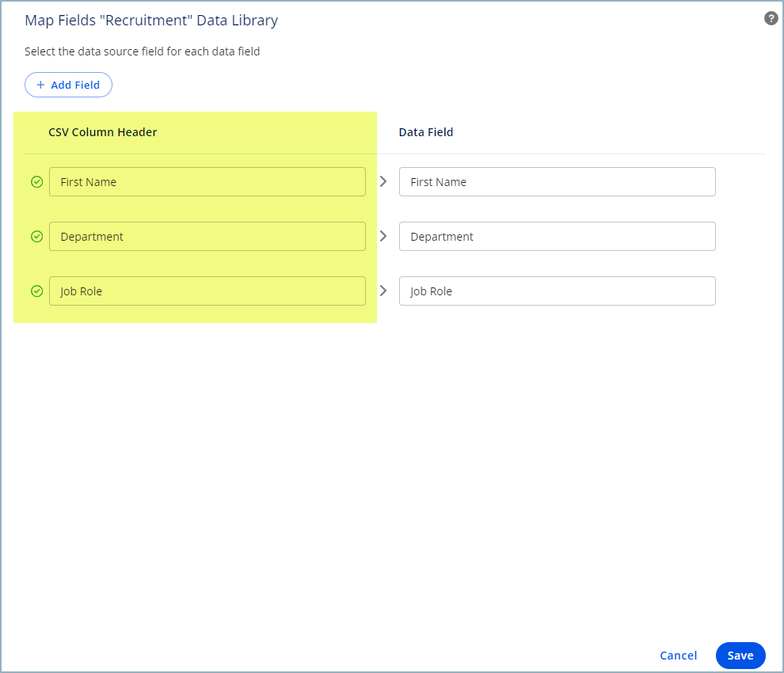The width and height of the screenshot is (784, 673).
Task: Click the CSV Column Header heading
Action: pos(103,132)
